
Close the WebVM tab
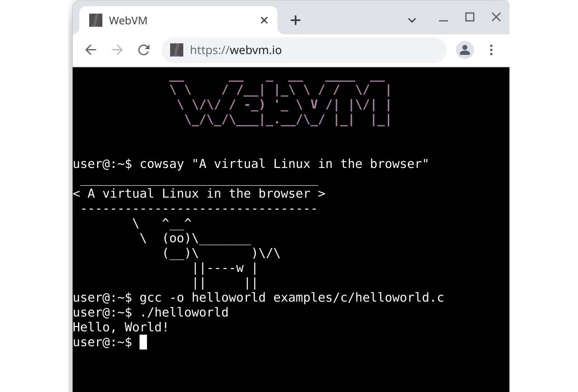(x=264, y=20)
